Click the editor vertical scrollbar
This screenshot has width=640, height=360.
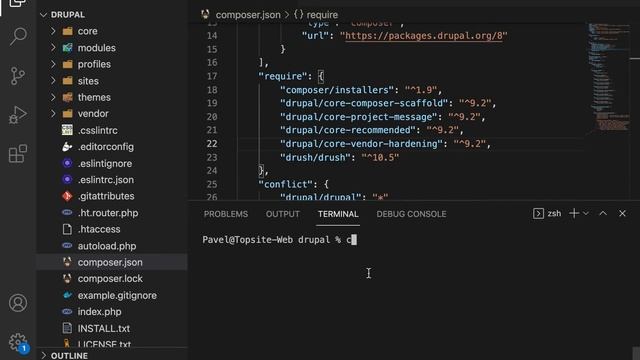coord(635,110)
